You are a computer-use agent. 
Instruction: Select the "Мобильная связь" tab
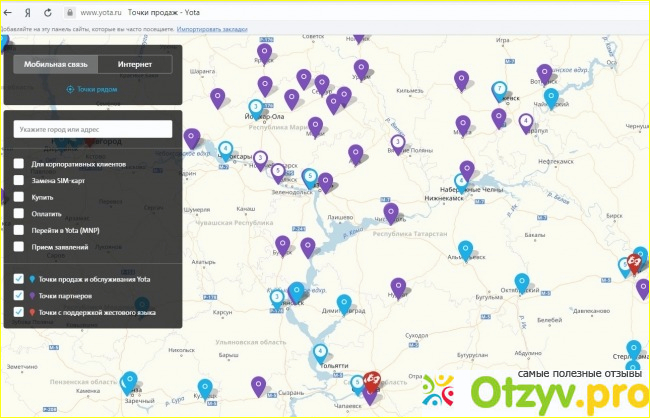click(56, 64)
